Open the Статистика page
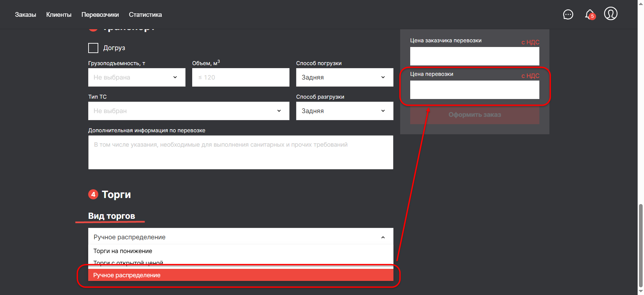The height and width of the screenshot is (295, 644). (x=145, y=15)
